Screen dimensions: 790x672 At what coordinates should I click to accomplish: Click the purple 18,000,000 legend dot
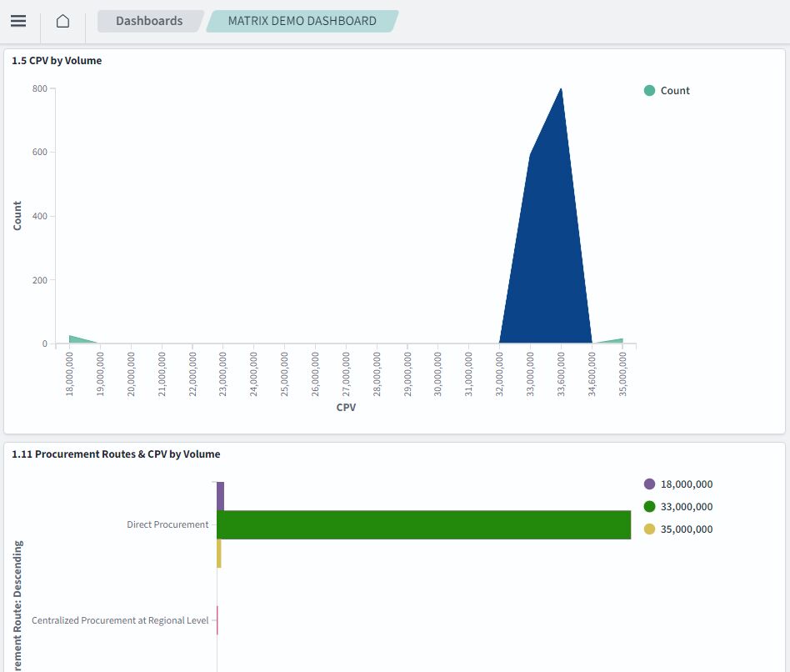pyautogui.click(x=650, y=484)
